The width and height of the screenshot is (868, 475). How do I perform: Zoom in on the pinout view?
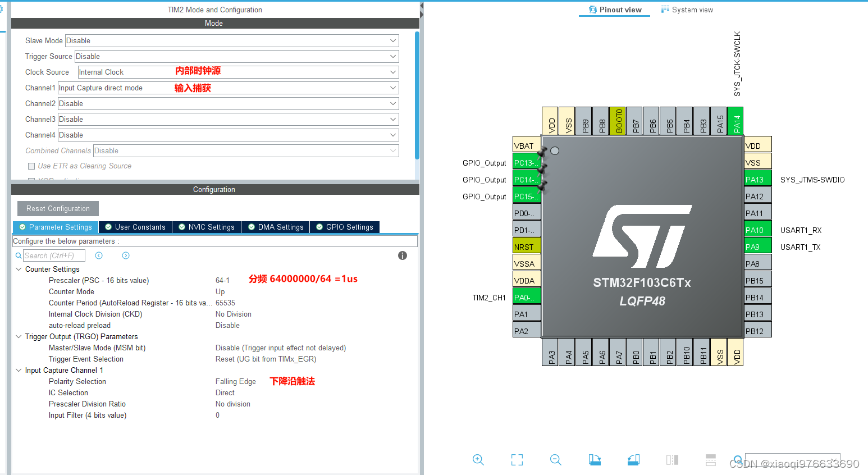tap(478, 460)
